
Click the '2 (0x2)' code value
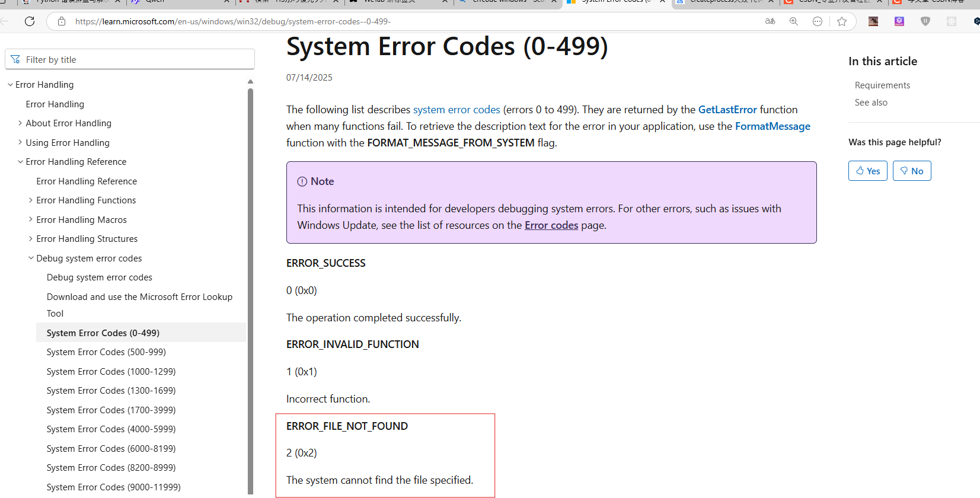pos(302,453)
